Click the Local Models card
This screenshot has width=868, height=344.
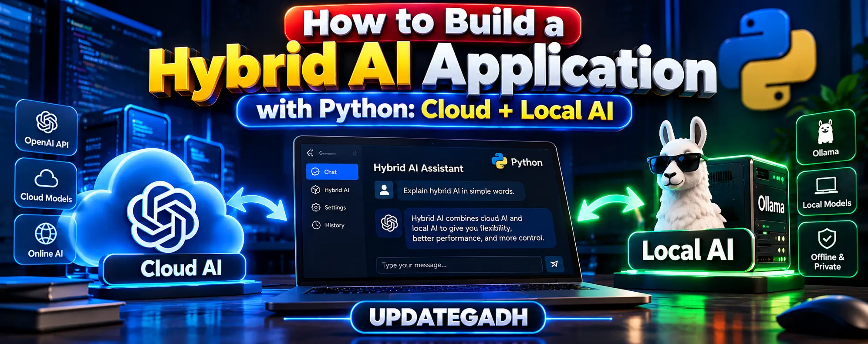coord(827,191)
